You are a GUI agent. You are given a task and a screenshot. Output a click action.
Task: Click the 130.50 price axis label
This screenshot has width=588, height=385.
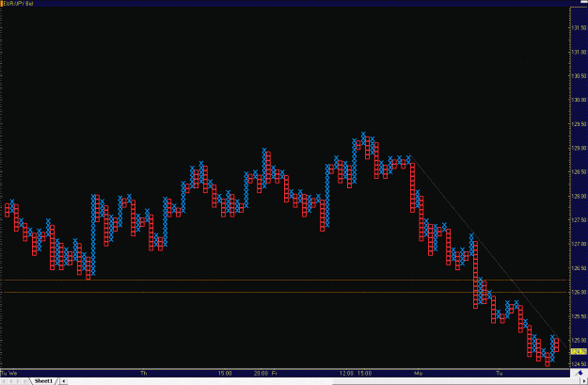pos(580,76)
